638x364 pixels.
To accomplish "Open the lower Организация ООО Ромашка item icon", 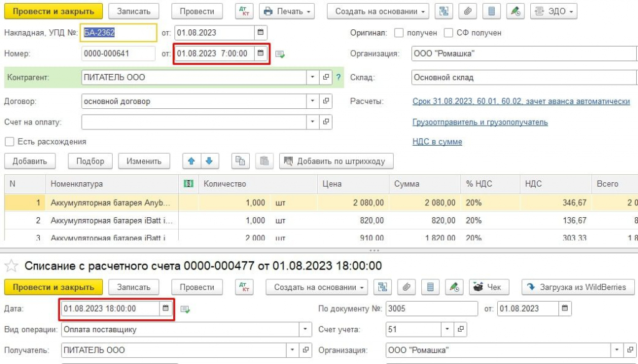I will pyautogui.click(x=631, y=350).
